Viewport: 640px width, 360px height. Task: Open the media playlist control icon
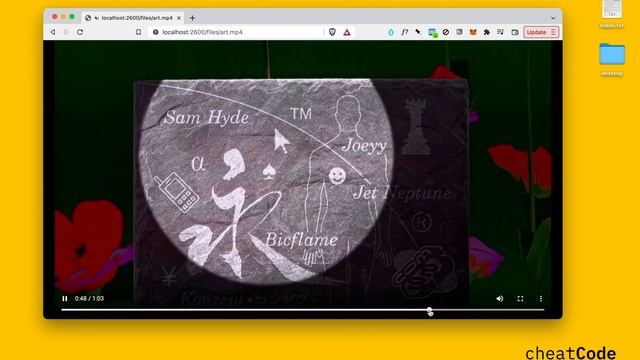[500, 32]
